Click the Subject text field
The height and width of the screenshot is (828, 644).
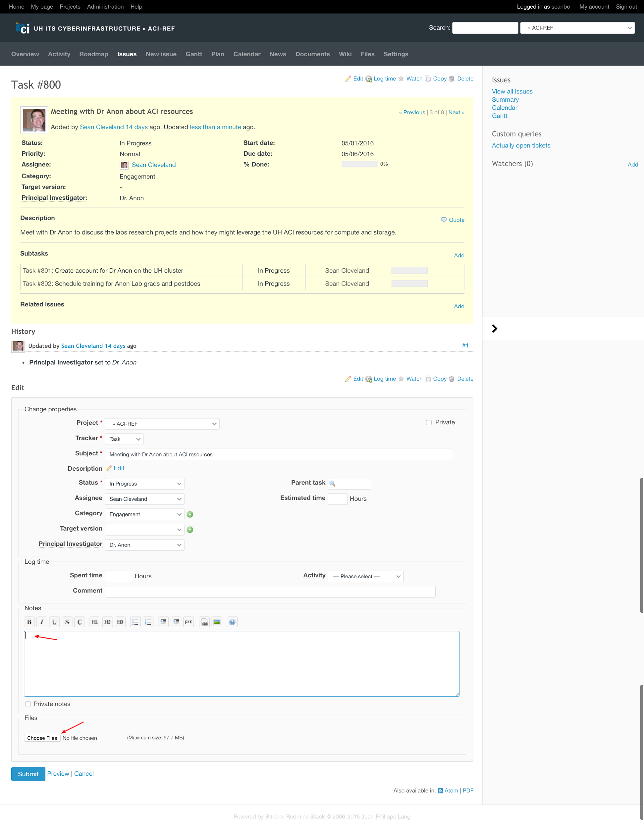279,454
